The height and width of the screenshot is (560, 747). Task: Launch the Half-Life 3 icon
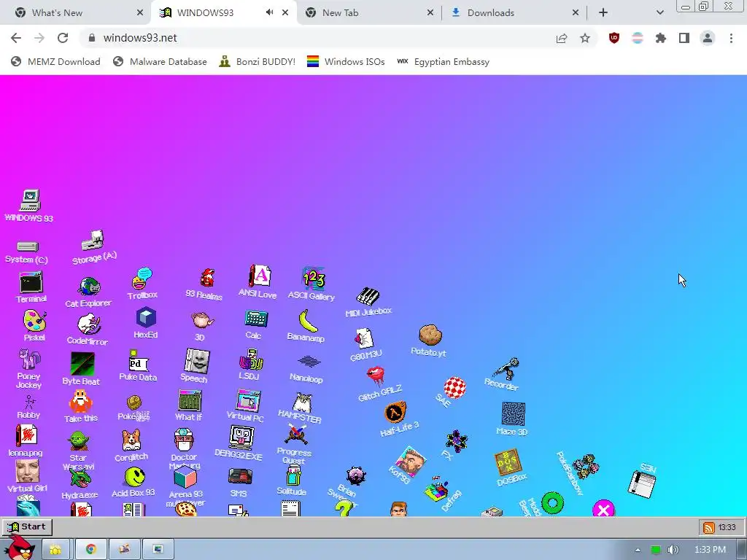(395, 412)
